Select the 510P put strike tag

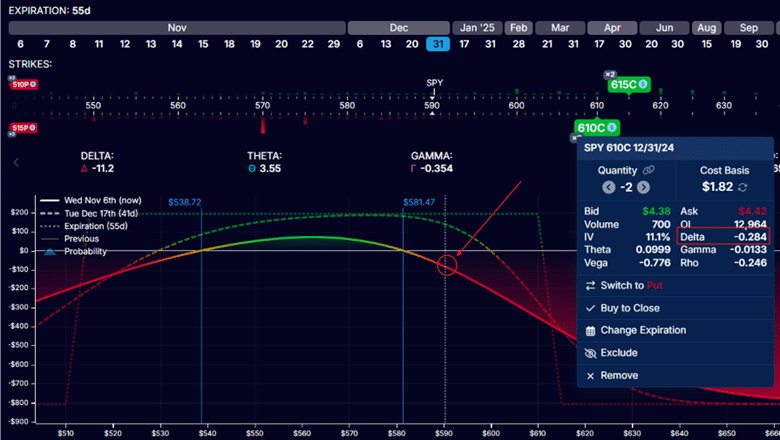coord(22,85)
